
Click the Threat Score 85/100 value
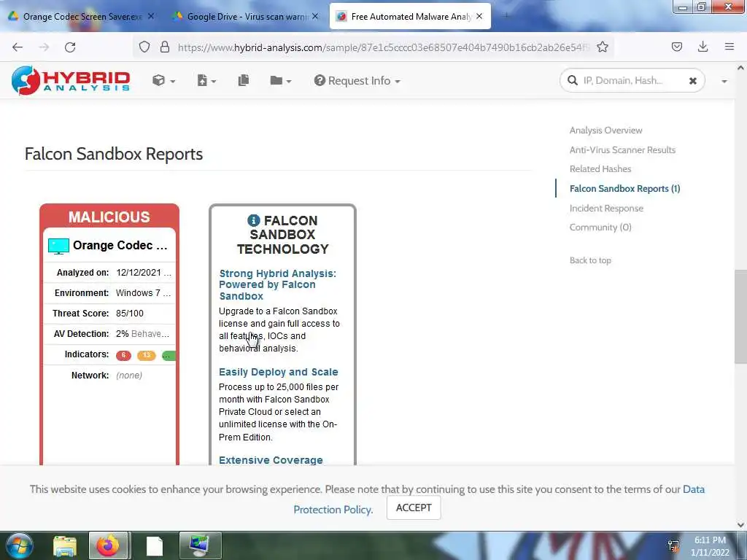130,314
